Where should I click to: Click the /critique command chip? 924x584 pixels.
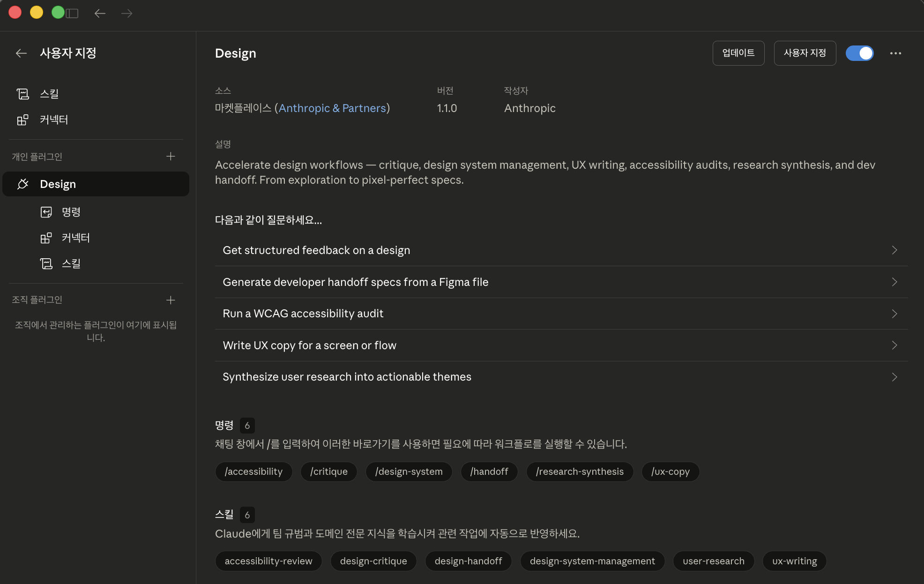pyautogui.click(x=328, y=472)
